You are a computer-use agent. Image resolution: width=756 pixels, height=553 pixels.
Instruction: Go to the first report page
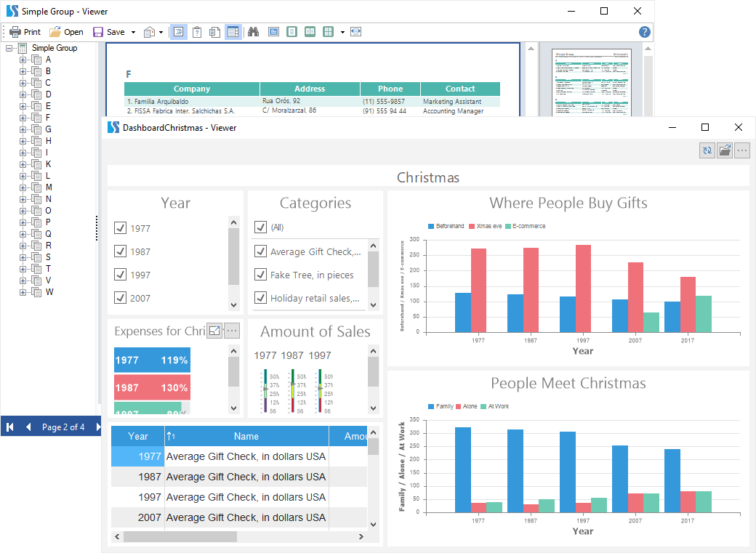point(10,427)
